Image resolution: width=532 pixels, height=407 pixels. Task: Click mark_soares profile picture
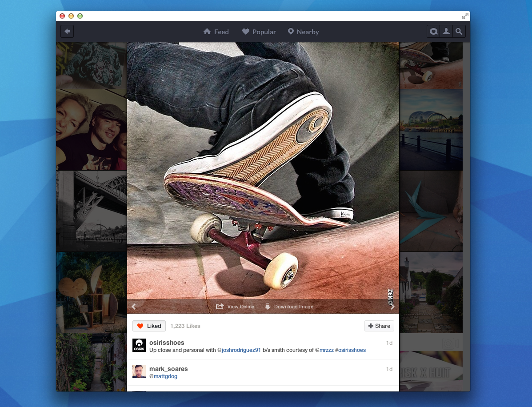[x=139, y=371]
